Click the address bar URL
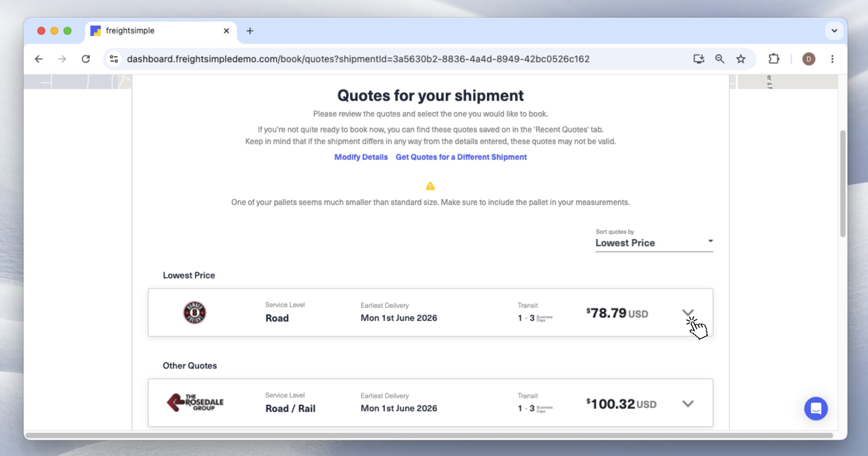The width and height of the screenshot is (868, 456). click(358, 59)
